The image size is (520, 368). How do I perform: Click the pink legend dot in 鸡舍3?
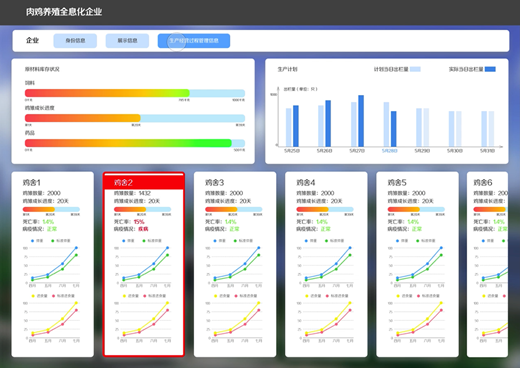(x=236, y=296)
